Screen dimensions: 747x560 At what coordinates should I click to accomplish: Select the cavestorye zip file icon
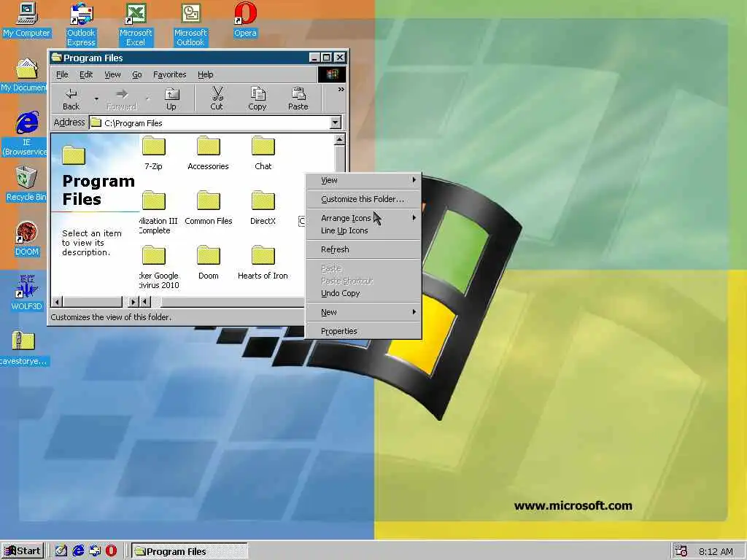coord(24,348)
